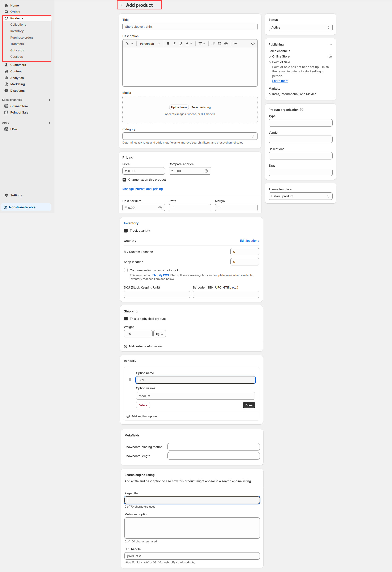Open the Publishing three-dots menu

[x=330, y=44]
